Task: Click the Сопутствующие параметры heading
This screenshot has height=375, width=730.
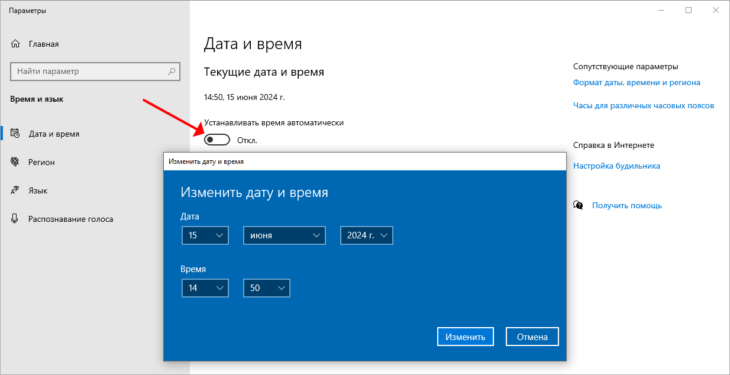Action: [x=625, y=67]
